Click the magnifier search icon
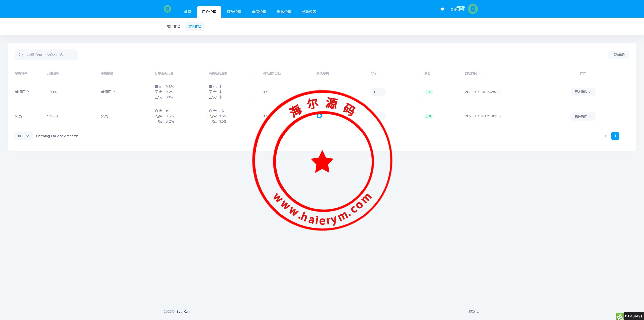 click(x=21, y=55)
